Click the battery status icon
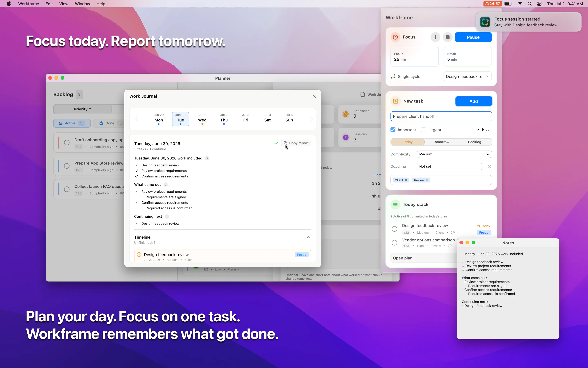588x368 pixels. click(x=508, y=4)
